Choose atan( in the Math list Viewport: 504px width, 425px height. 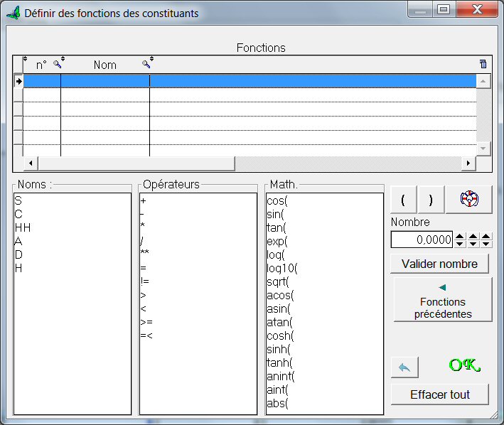point(279,322)
